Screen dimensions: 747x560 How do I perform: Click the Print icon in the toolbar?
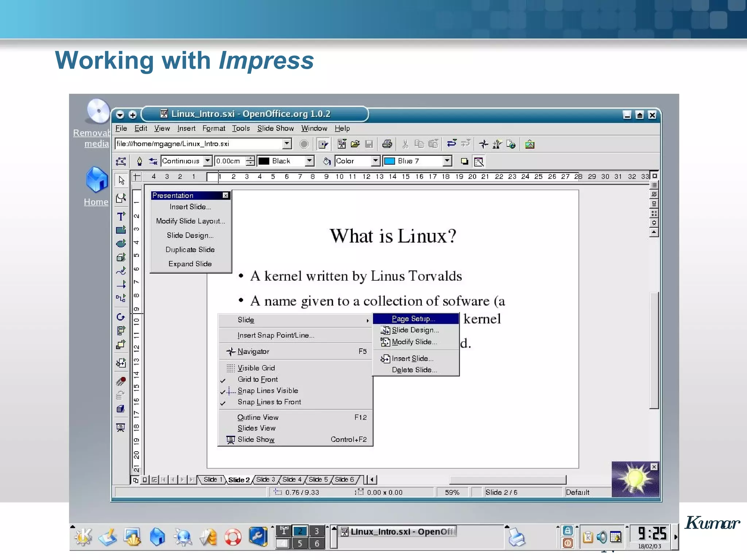pyautogui.click(x=387, y=144)
